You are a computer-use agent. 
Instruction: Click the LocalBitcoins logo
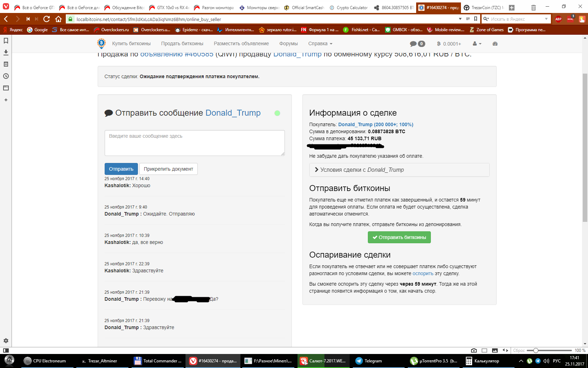pos(101,43)
